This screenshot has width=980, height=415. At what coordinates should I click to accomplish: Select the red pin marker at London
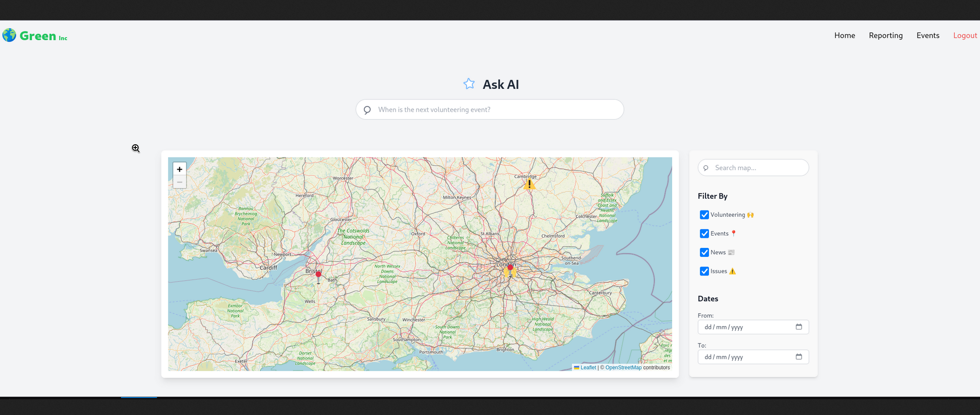[511, 268]
